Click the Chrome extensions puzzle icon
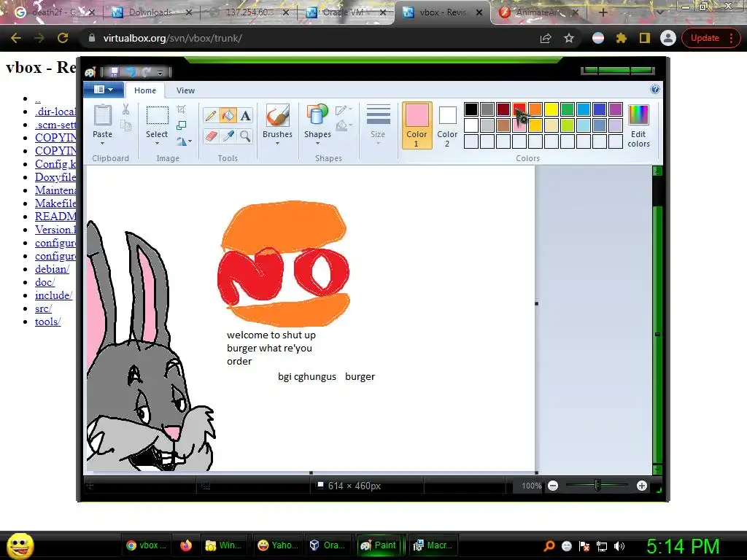The height and width of the screenshot is (560, 747). click(622, 38)
